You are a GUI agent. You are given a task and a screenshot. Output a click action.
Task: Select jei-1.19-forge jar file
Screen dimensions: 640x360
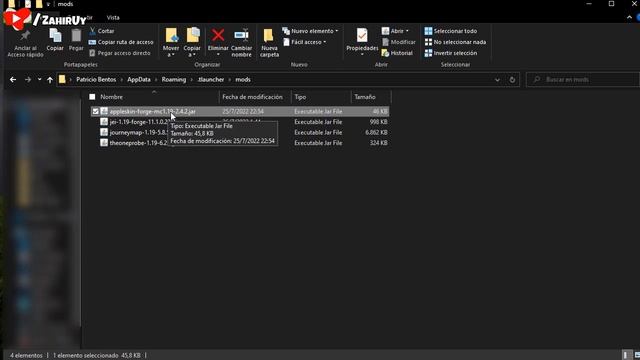139,122
